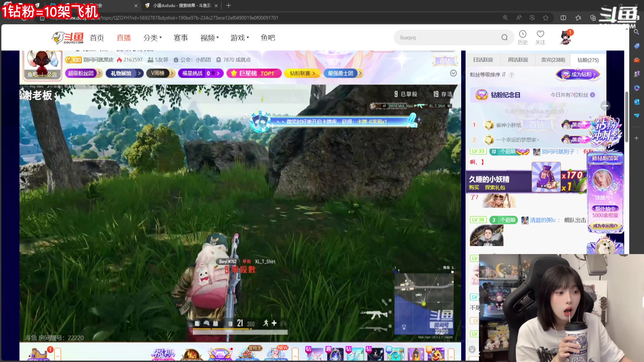Open the 超级粉丝团 super fan club button

(84, 73)
